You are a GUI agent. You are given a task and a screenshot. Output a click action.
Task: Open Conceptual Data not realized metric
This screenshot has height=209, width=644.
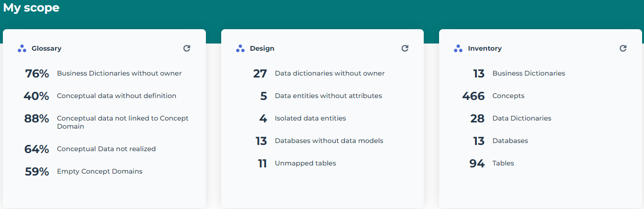[106, 149]
